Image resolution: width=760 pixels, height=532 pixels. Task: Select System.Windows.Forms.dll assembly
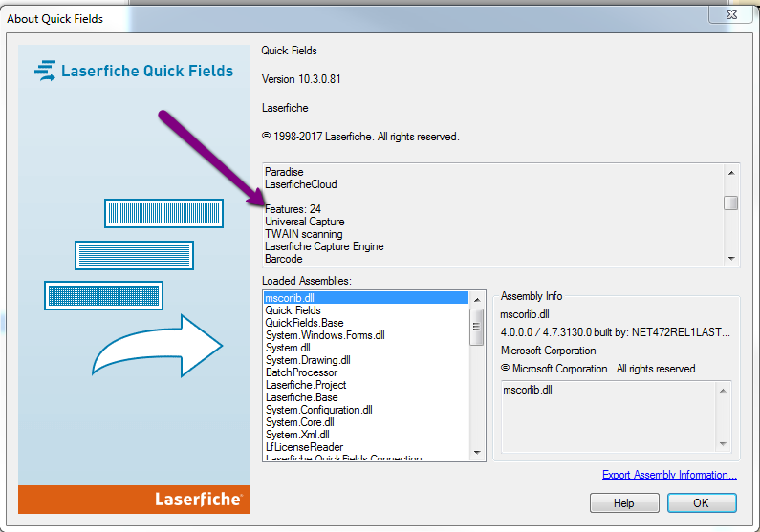(x=366, y=335)
